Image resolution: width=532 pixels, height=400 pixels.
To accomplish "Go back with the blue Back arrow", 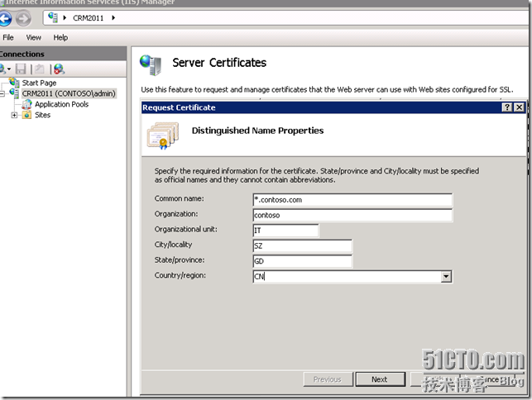I will (5, 18).
